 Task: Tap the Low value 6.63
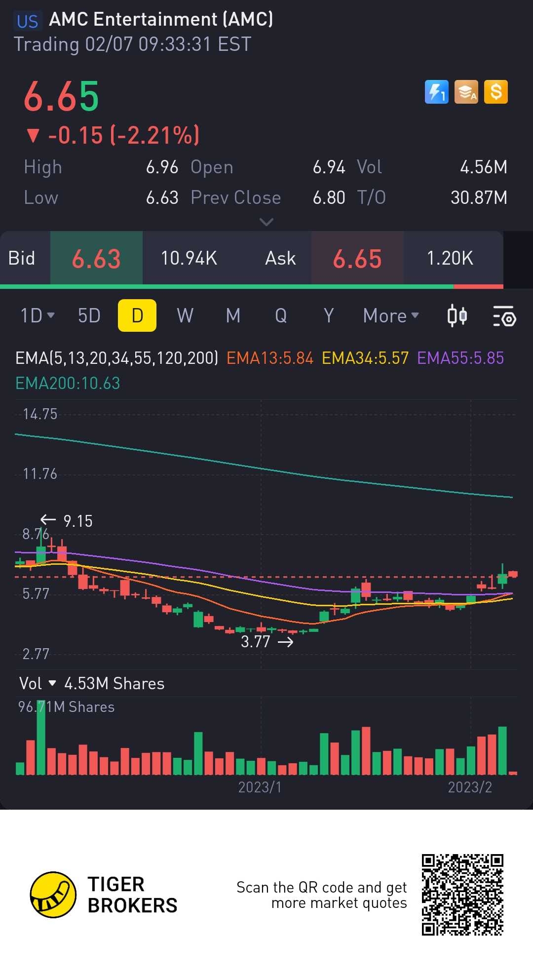pyautogui.click(x=162, y=197)
